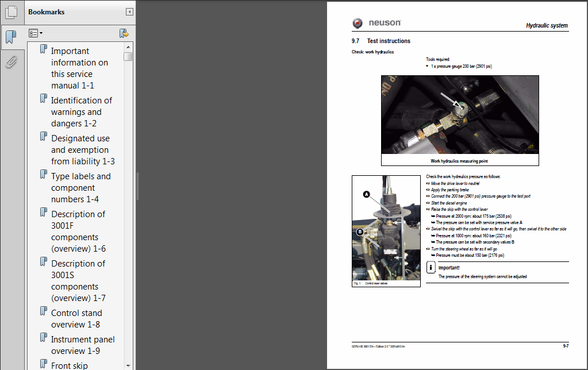Jump to 'Type labels and component numbers 1-4'
This screenshot has height=370, width=588.
(x=80, y=187)
